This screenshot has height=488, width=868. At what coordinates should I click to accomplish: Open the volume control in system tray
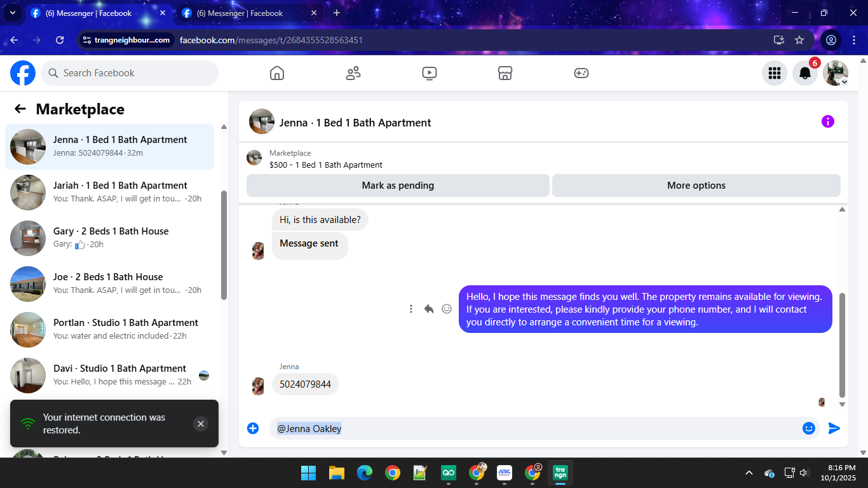point(804,473)
